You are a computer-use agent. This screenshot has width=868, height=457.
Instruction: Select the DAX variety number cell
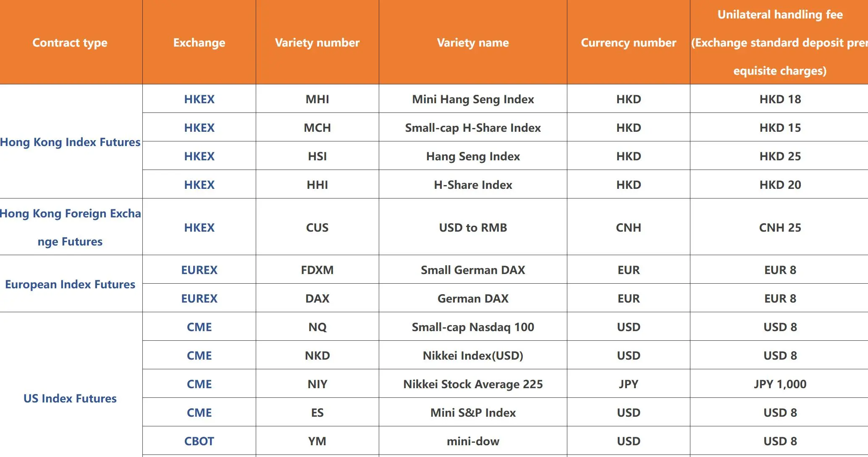[317, 299]
